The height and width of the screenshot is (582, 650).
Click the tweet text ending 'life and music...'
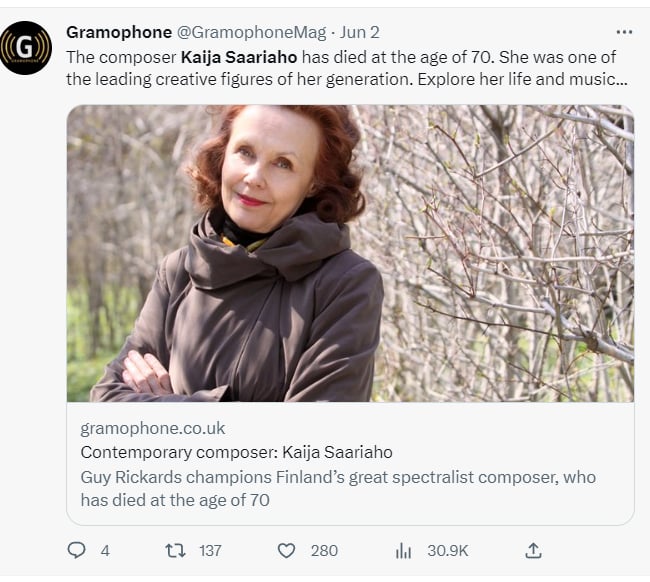click(x=347, y=68)
